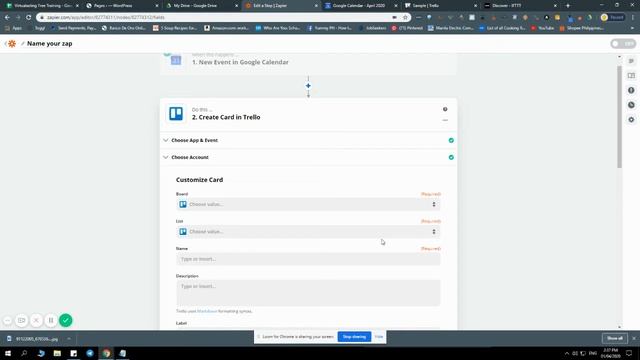
Task: Click the Zapier logo in header
Action: tap(12, 44)
